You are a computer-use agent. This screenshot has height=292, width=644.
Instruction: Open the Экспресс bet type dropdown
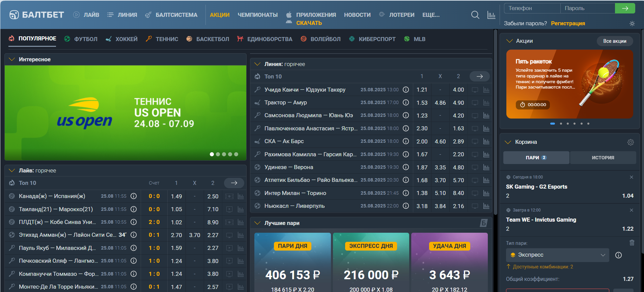[557, 255]
